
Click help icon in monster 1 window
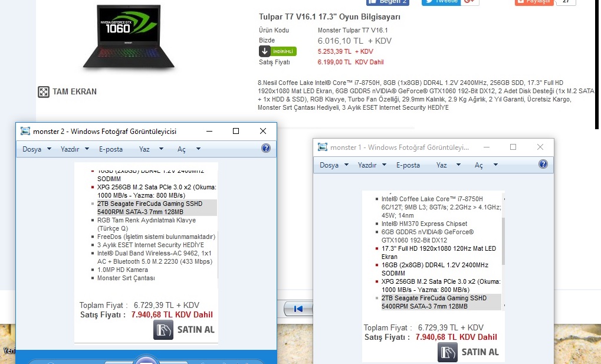(543, 165)
